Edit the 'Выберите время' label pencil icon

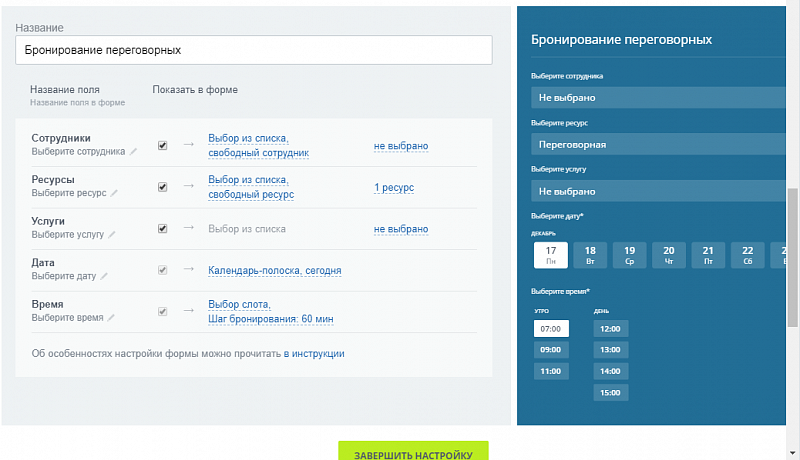(x=111, y=317)
